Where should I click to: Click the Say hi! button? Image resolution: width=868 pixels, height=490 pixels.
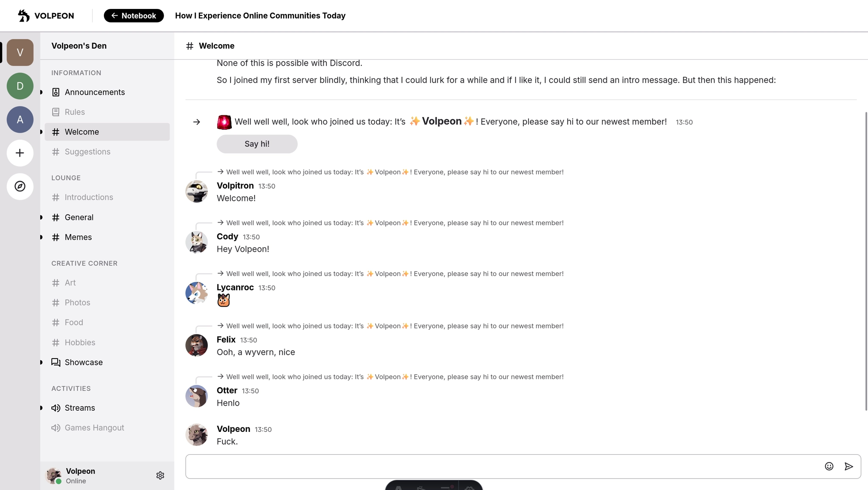pos(257,144)
